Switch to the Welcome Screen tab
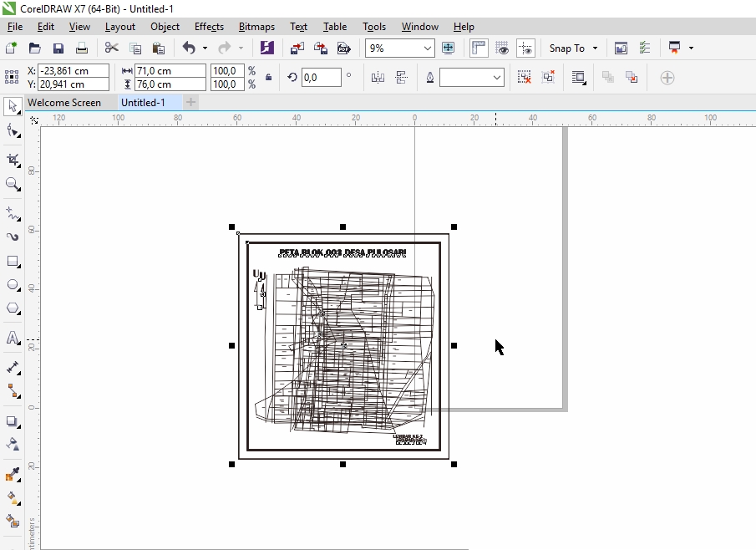Image resolution: width=756 pixels, height=550 pixels. tap(64, 102)
